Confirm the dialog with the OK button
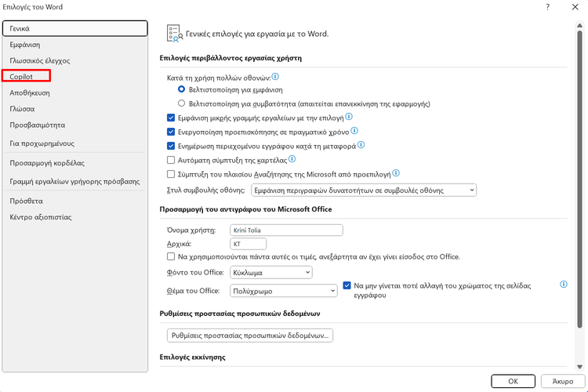The width and height of the screenshot is (588, 392). click(x=514, y=380)
